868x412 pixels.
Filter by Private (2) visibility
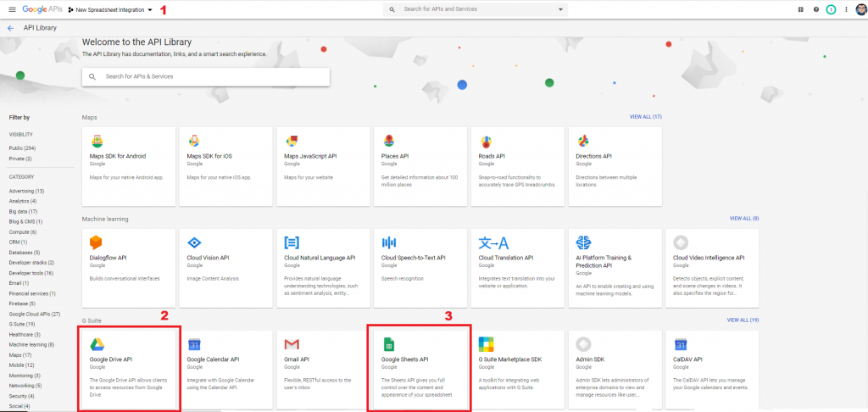click(x=20, y=159)
